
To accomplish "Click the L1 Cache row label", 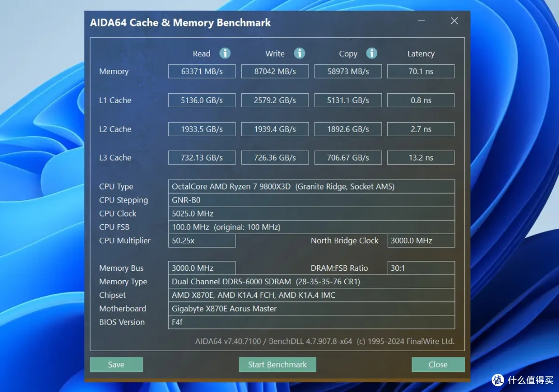I will click(115, 100).
